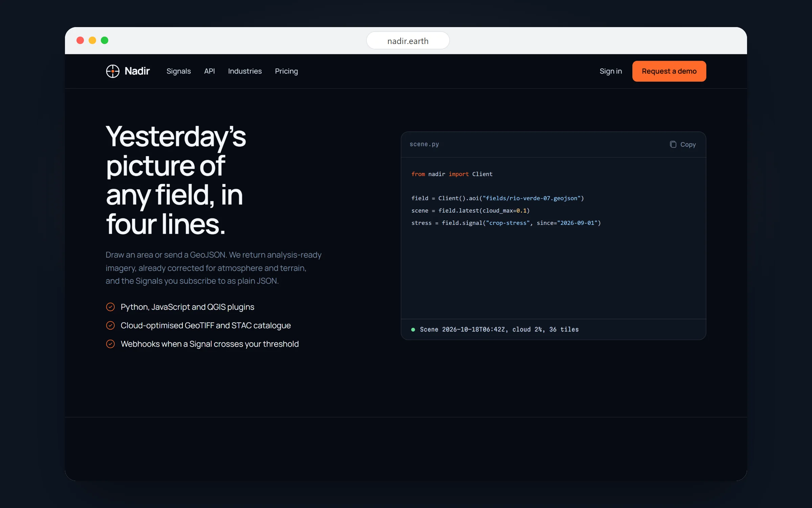This screenshot has height=508, width=812.
Task: Click 'Cloud-optimised GeoTIFF and STAC catalogue' text
Action: [x=206, y=325]
